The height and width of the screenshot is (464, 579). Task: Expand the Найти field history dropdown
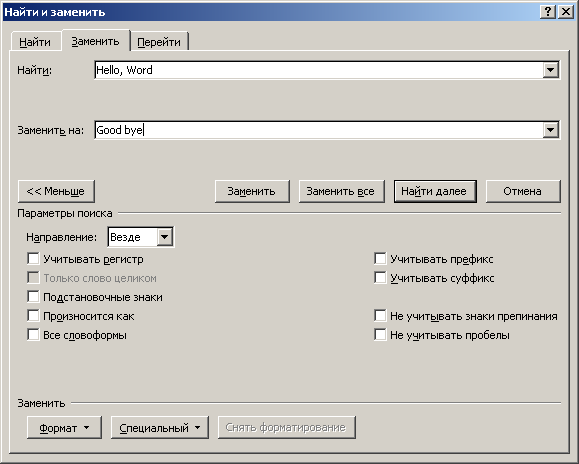[x=551, y=70]
